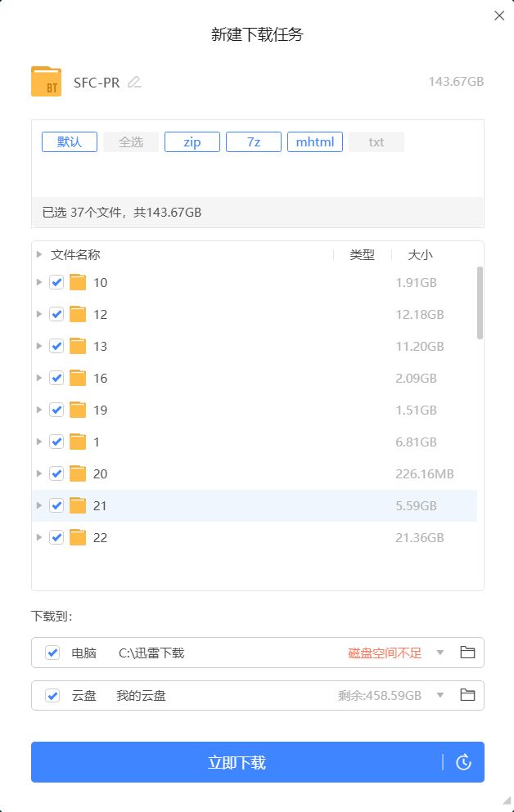This screenshot has width=514, height=812.
Task: Click the 12.18GB size value
Action: pyautogui.click(x=420, y=314)
